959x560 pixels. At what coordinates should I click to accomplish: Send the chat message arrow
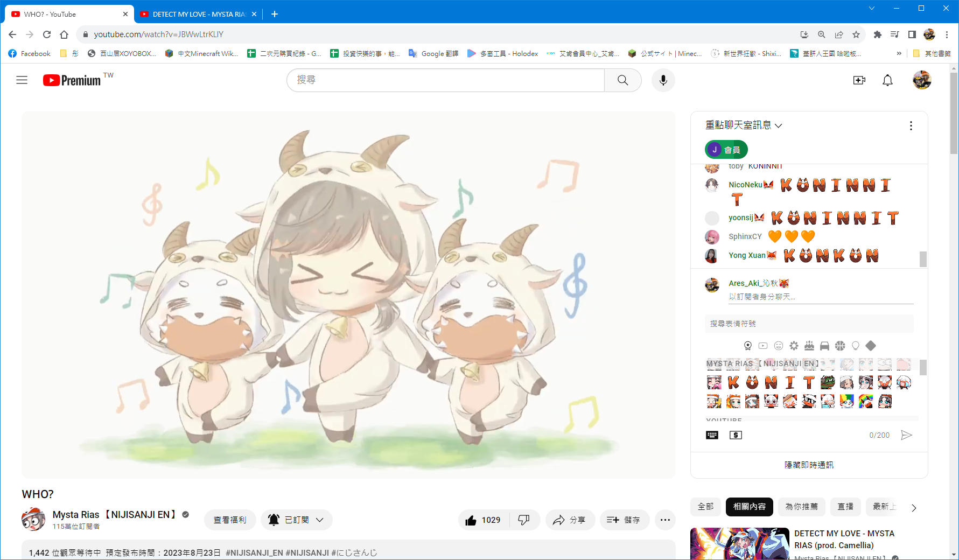907,435
